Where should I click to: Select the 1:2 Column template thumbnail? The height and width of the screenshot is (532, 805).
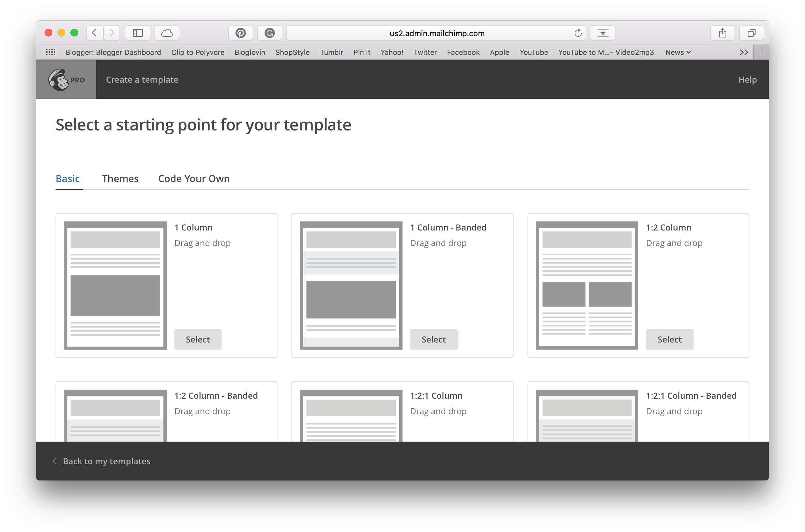click(x=586, y=284)
